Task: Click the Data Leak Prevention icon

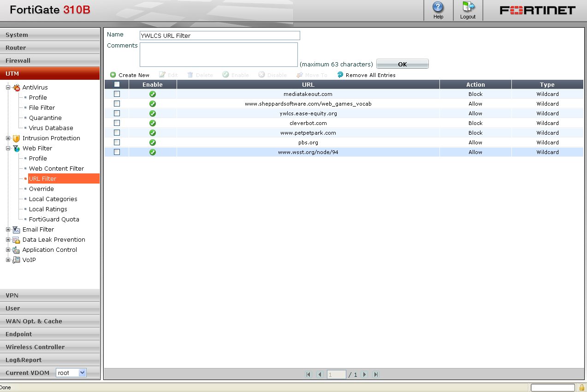Action: pos(17,239)
